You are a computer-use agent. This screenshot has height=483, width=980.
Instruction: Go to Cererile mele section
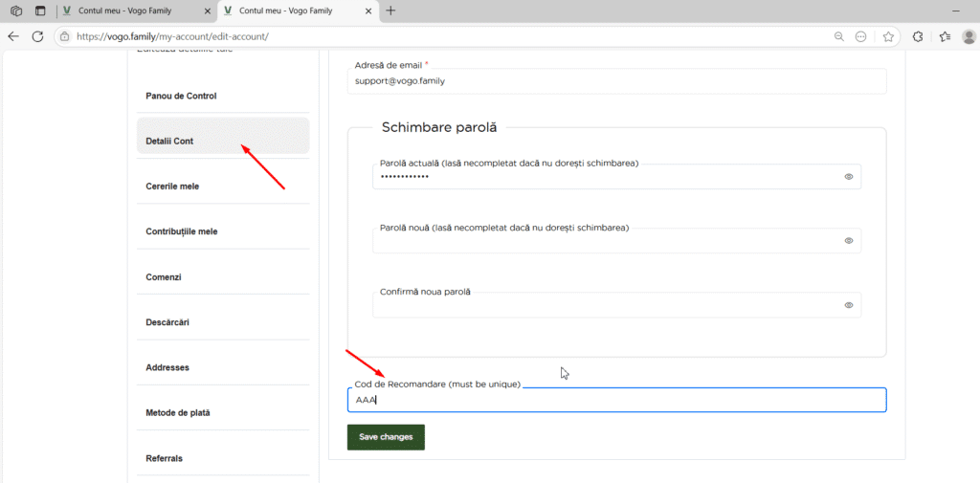pyautogui.click(x=172, y=187)
